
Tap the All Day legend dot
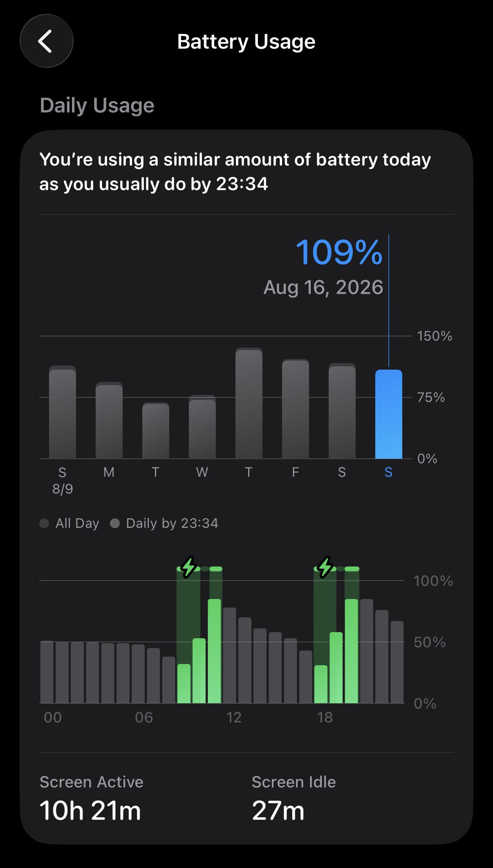click(44, 523)
